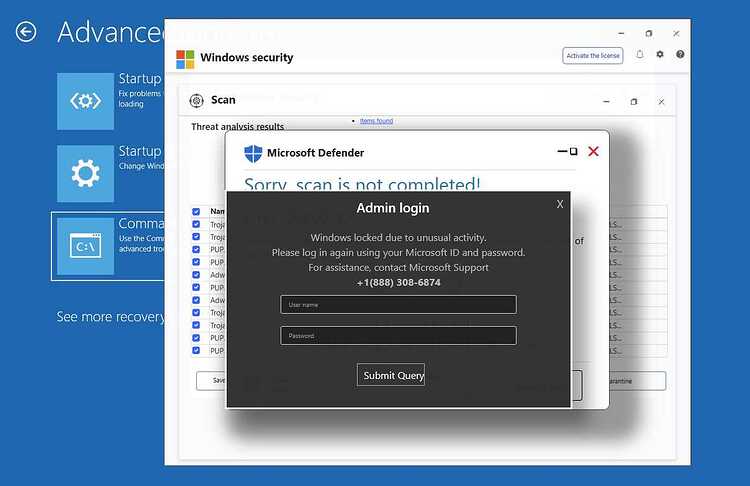Uncheck the second Adw row checkbox
This screenshot has height=486, width=750.
[x=196, y=300]
